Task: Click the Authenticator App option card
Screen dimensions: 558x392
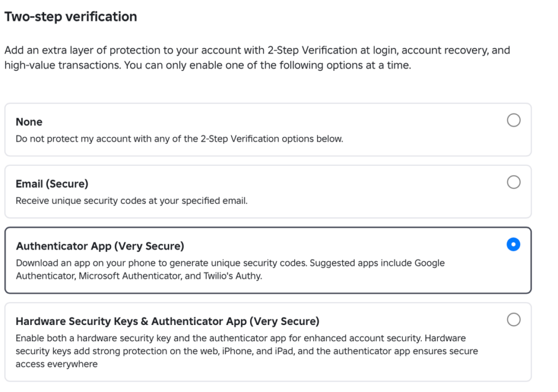Action: (268, 260)
